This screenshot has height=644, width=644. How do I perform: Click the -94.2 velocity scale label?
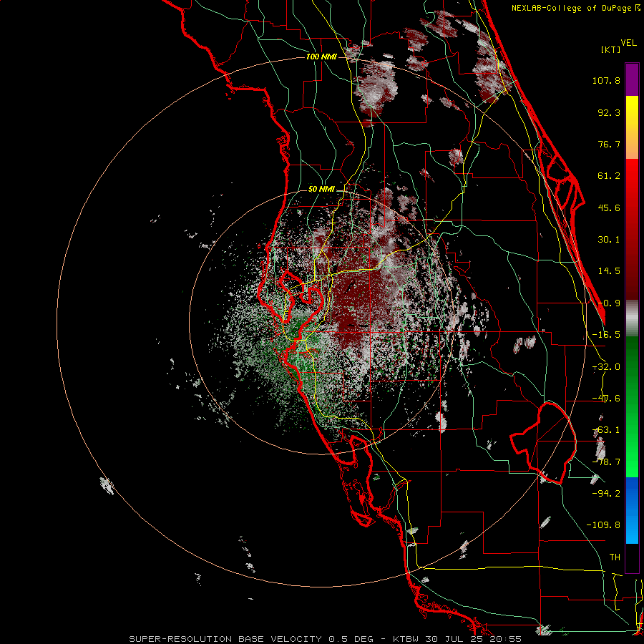[606, 493]
